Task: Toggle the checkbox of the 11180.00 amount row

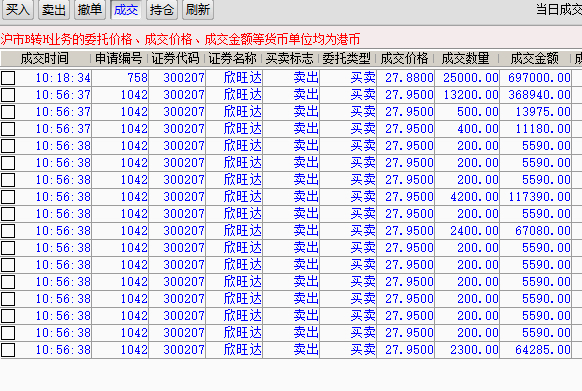Action: tap(8, 129)
